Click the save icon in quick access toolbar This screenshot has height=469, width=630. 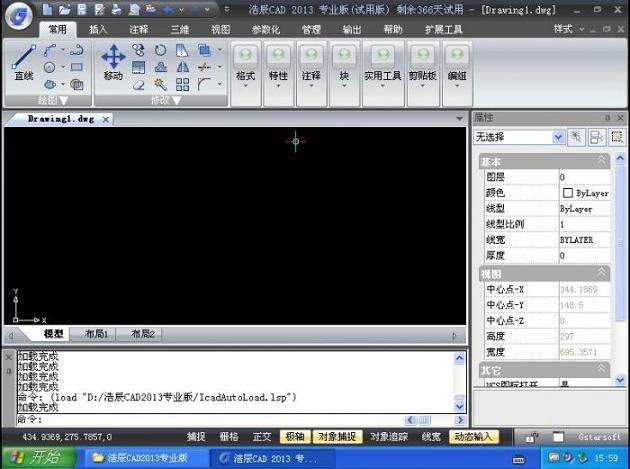83,9
